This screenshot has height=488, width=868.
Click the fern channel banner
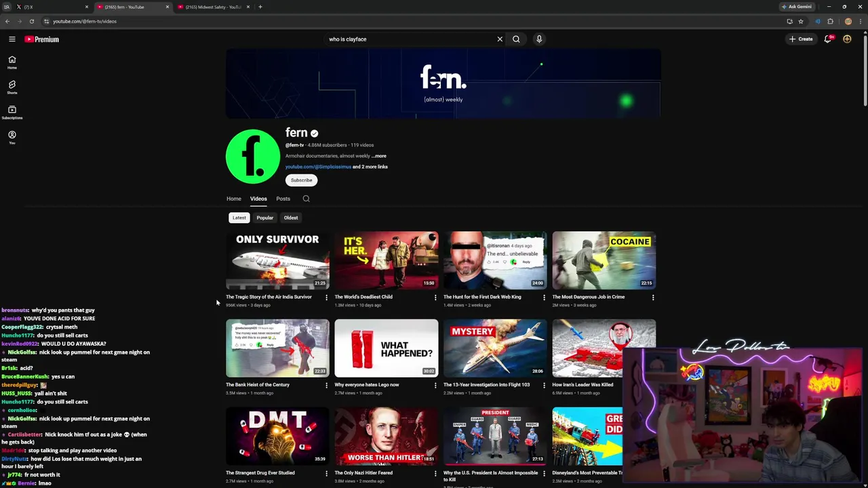click(x=443, y=83)
